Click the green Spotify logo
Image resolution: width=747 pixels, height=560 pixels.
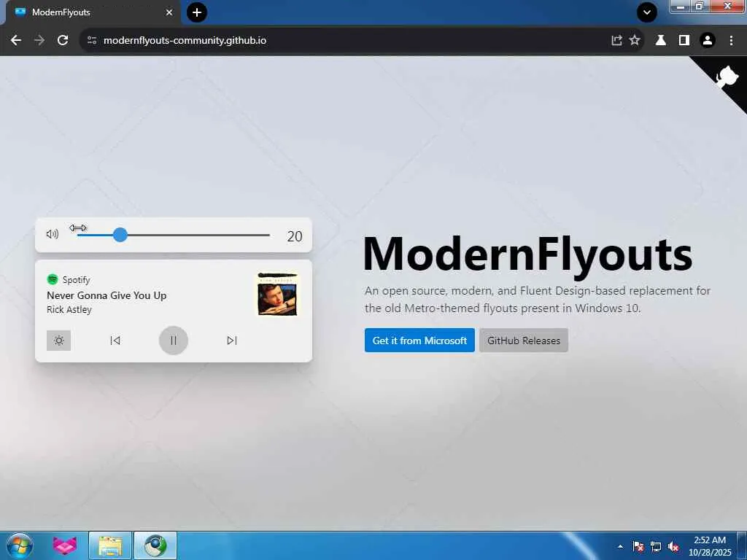click(53, 279)
